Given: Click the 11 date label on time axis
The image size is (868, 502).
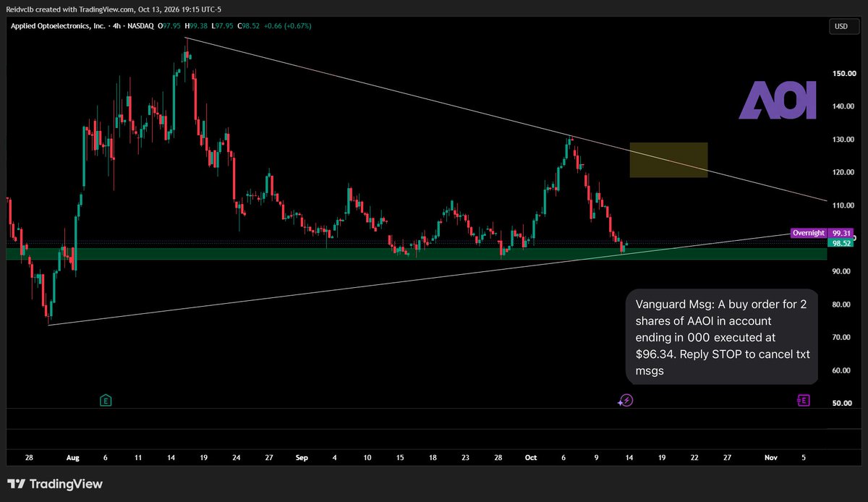Looking at the screenshot, I should [138, 458].
